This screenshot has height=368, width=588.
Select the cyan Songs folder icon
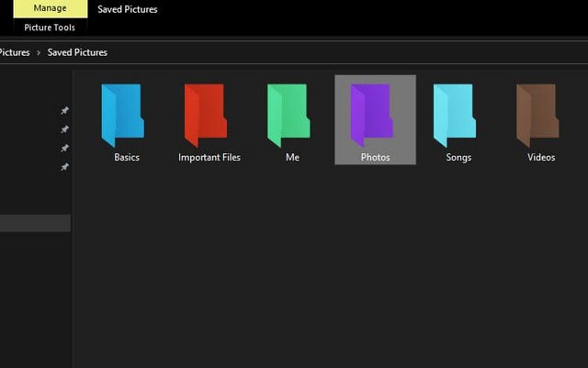click(x=455, y=115)
